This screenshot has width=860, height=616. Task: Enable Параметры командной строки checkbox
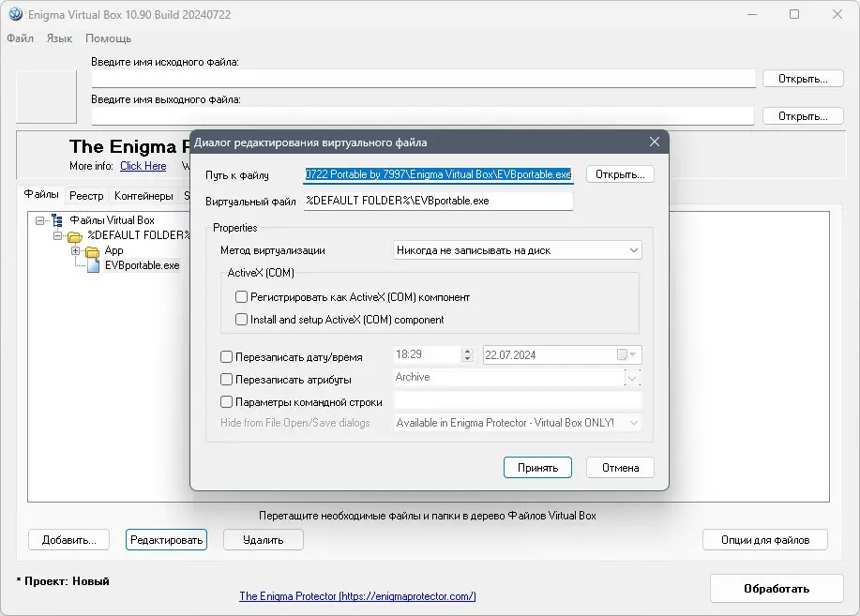click(x=226, y=401)
